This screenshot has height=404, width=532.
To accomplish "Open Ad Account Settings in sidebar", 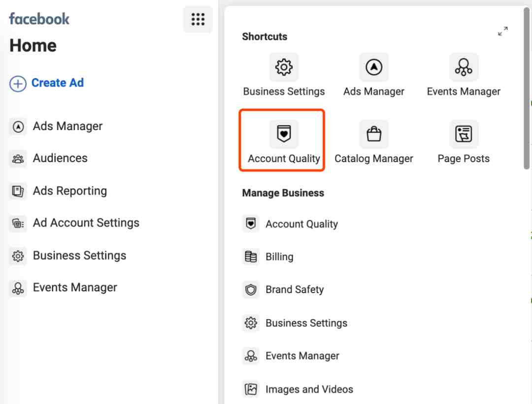I will (86, 223).
